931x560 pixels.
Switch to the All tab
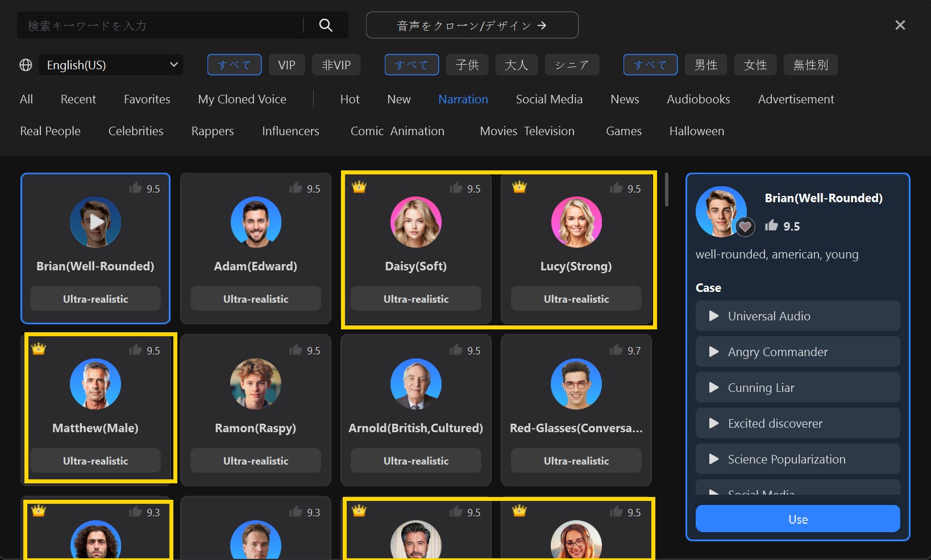point(26,99)
